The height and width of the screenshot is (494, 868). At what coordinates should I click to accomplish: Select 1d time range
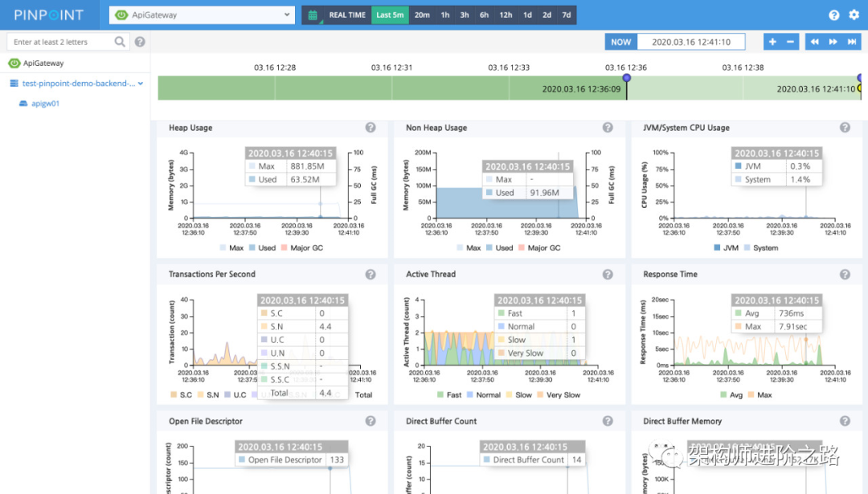coord(527,15)
